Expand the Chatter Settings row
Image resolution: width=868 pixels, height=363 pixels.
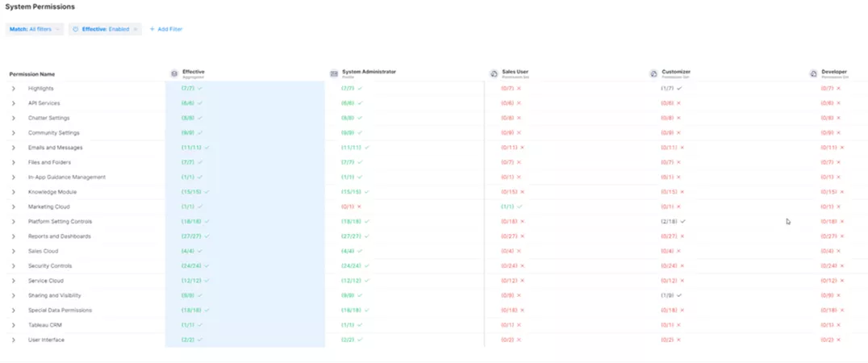(x=13, y=118)
